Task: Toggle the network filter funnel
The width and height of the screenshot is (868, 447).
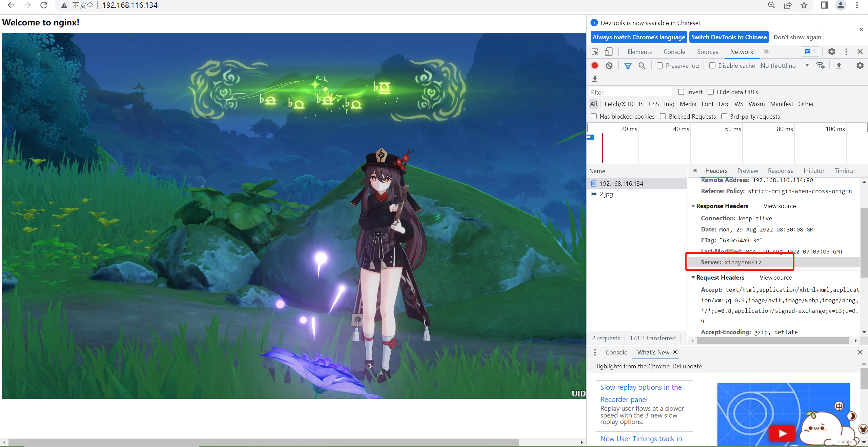Action: pyautogui.click(x=628, y=65)
